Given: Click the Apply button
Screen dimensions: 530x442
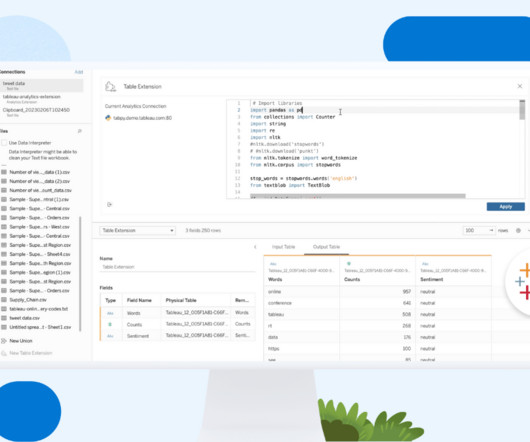Looking at the screenshot, I should click(506, 206).
